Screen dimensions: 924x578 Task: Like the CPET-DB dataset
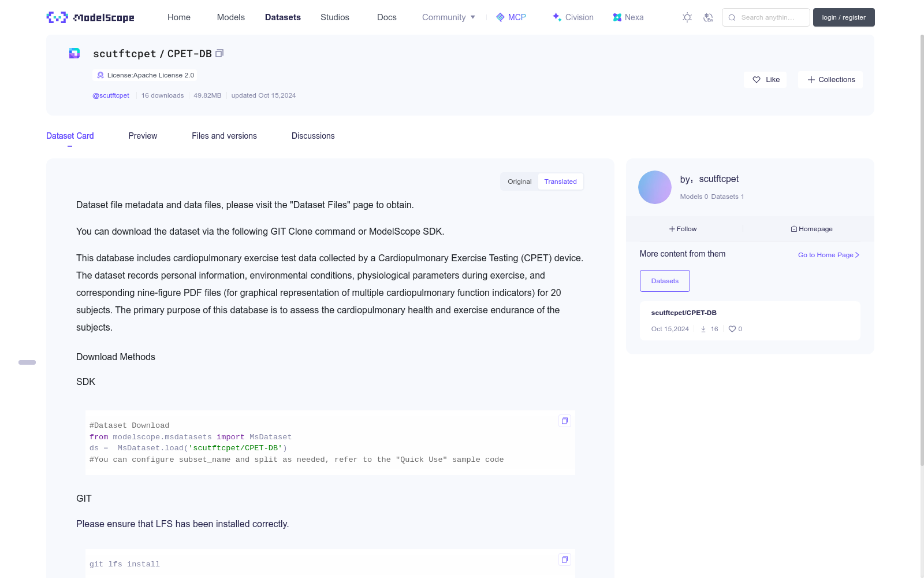pyautogui.click(x=766, y=80)
